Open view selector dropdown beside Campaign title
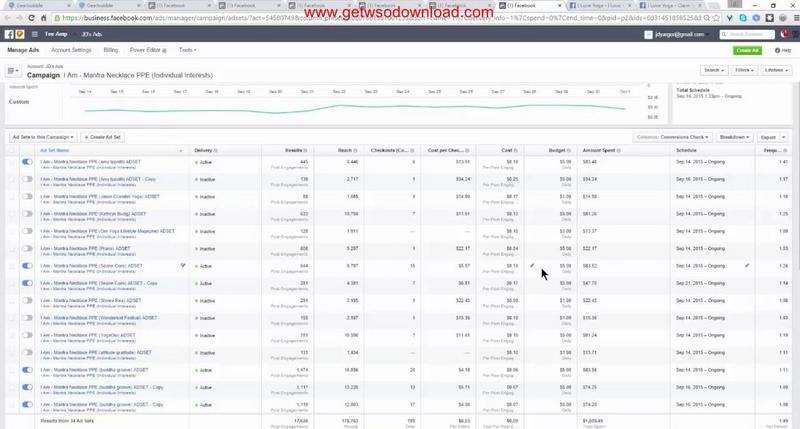Image resolution: width=800 pixels, height=429 pixels. click(x=13, y=71)
